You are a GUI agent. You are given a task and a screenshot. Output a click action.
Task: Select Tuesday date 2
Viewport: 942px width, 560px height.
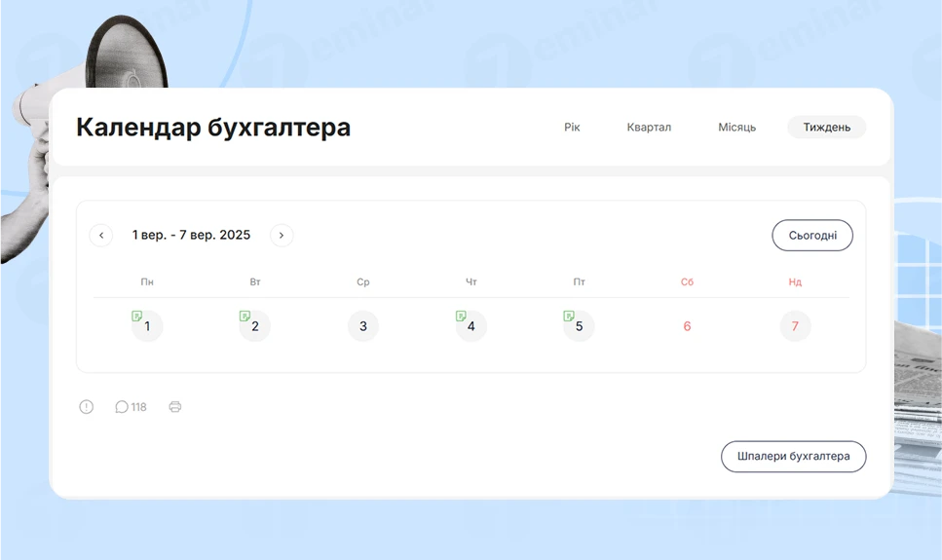254,326
